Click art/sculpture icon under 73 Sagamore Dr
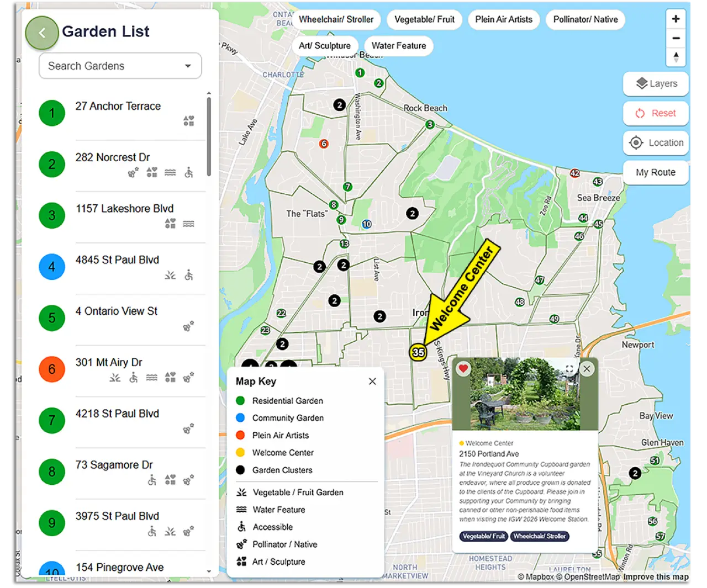707x588 pixels. click(170, 480)
